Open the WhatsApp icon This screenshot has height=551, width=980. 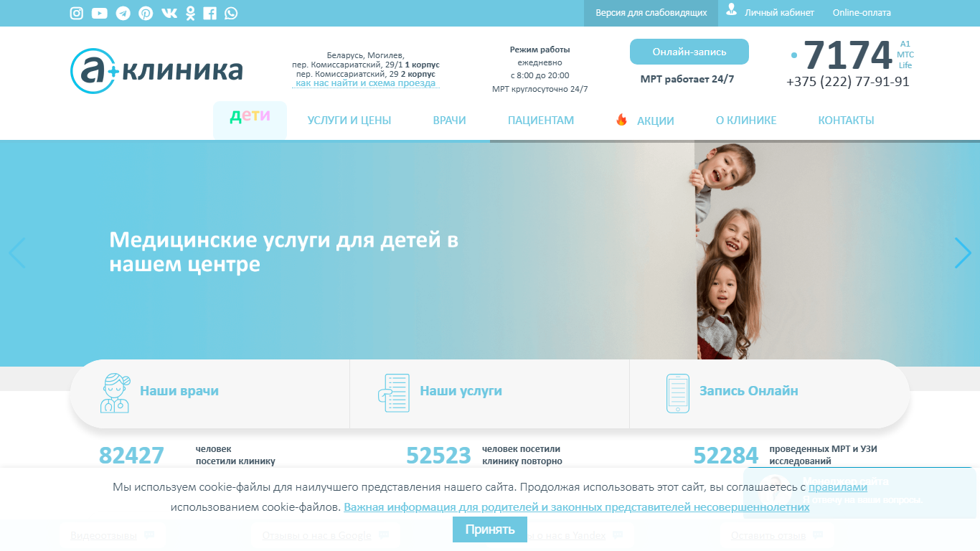(231, 13)
